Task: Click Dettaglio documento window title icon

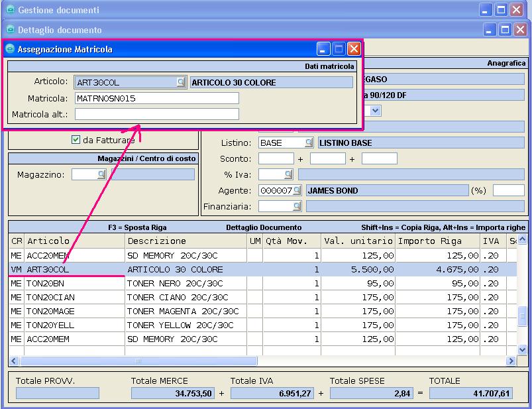Action: tap(11, 30)
